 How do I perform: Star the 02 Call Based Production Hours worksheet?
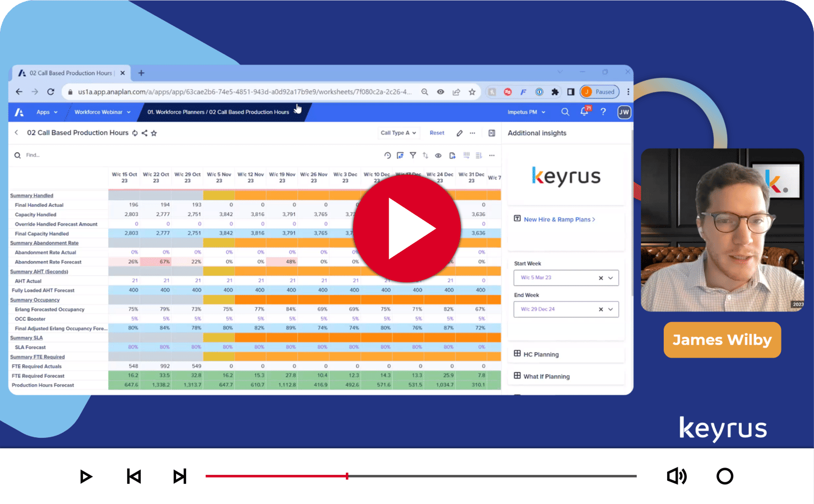[x=154, y=133]
